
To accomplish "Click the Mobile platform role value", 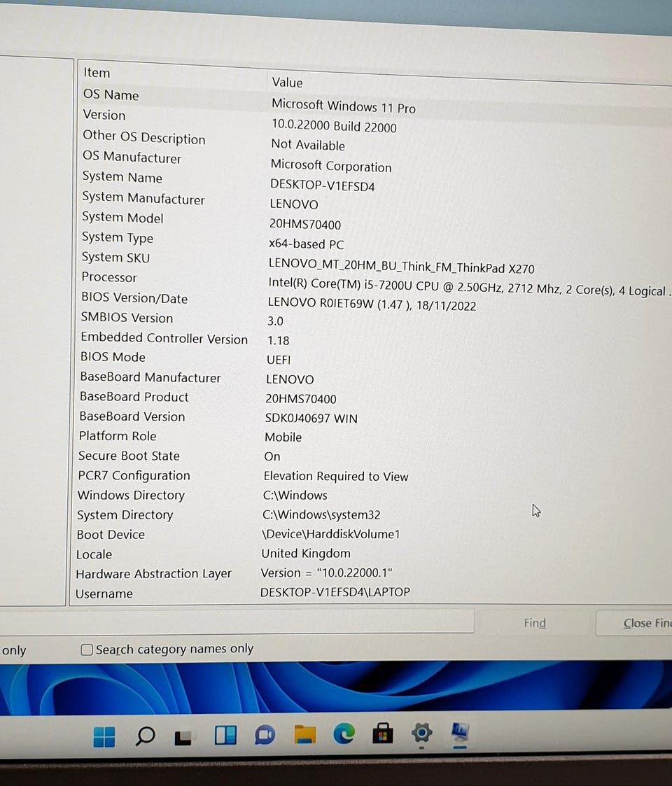I will [x=283, y=437].
